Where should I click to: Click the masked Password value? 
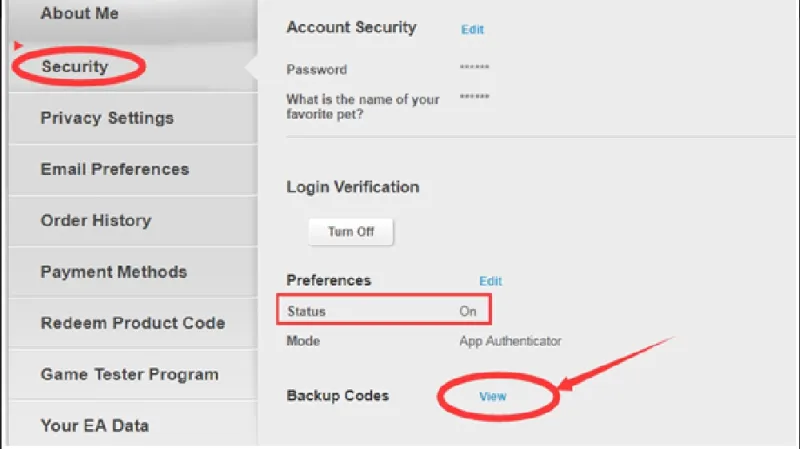(474, 70)
